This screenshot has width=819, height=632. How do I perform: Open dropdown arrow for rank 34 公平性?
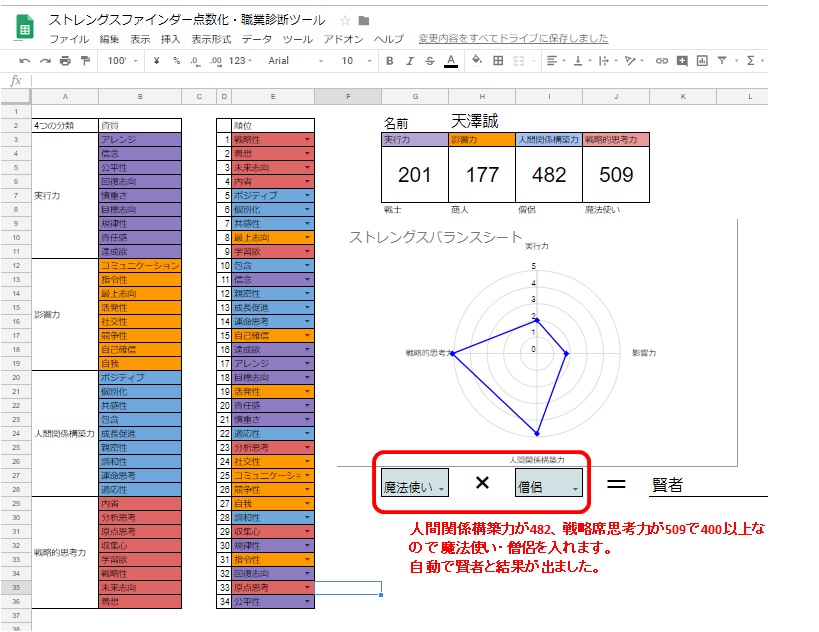point(307,602)
